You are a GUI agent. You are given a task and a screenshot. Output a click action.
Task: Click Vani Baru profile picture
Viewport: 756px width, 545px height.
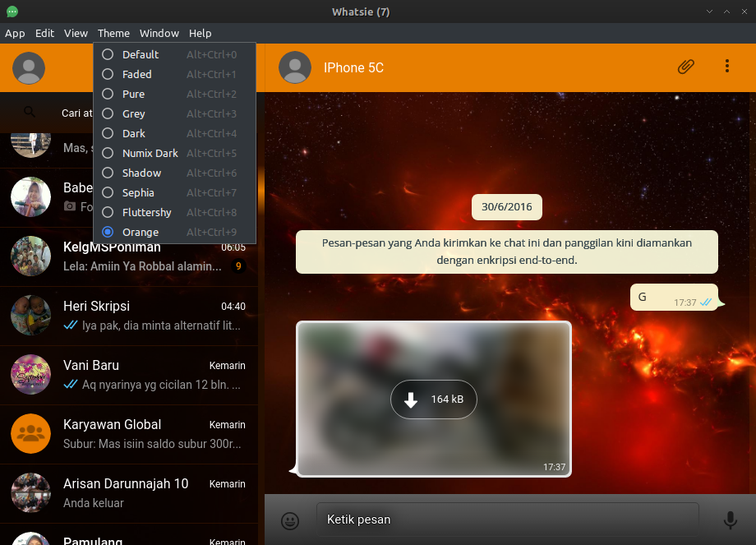coord(31,374)
